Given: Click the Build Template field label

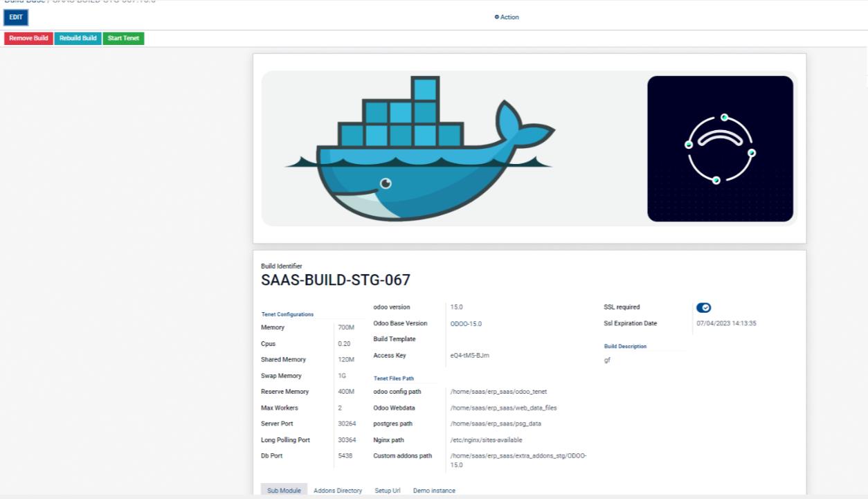Looking at the screenshot, I should (x=395, y=339).
